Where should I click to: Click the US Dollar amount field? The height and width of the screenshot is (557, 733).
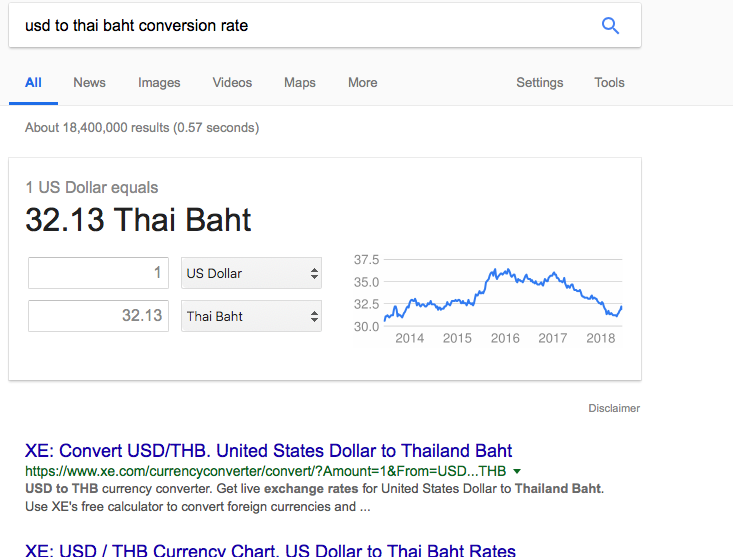[x=98, y=273]
